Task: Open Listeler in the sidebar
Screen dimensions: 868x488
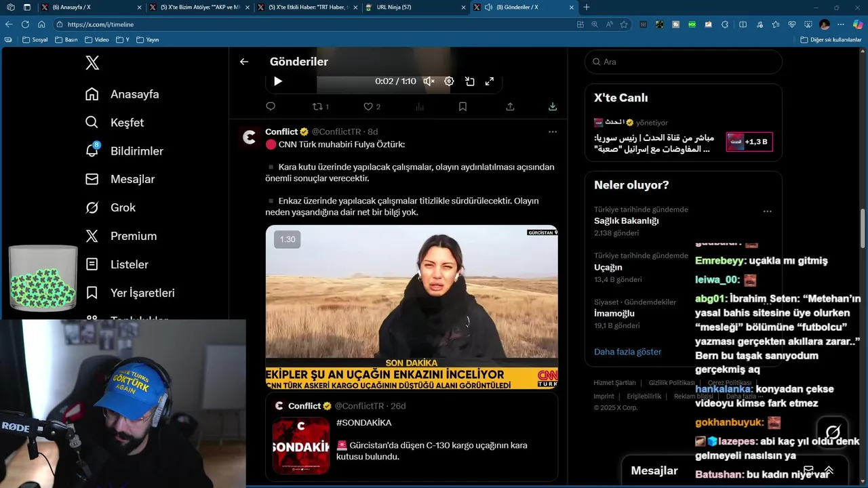Action: (117, 265)
